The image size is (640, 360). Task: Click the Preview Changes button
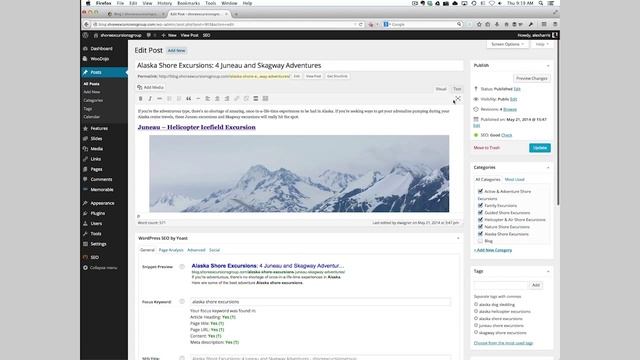coord(531,78)
